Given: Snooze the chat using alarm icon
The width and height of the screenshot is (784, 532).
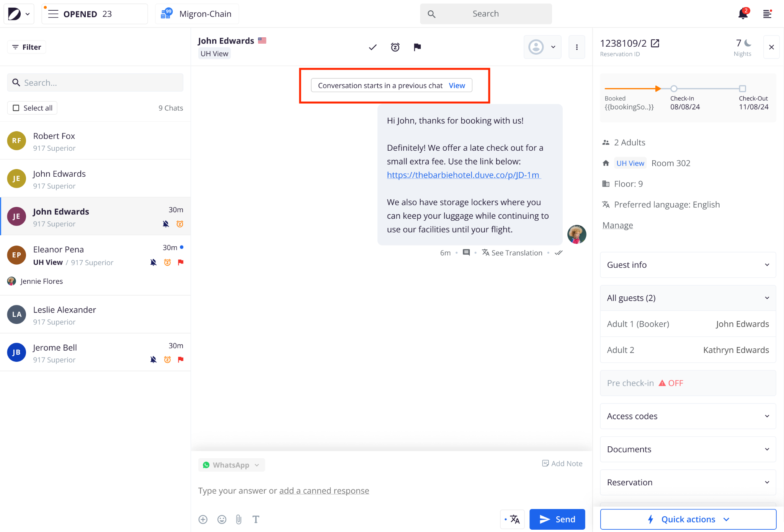Looking at the screenshot, I should 395,47.
